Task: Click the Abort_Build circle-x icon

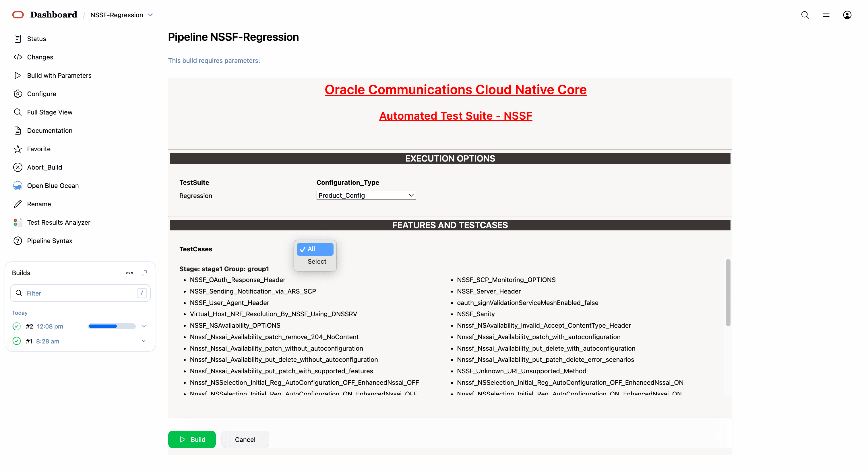Action: pyautogui.click(x=18, y=168)
